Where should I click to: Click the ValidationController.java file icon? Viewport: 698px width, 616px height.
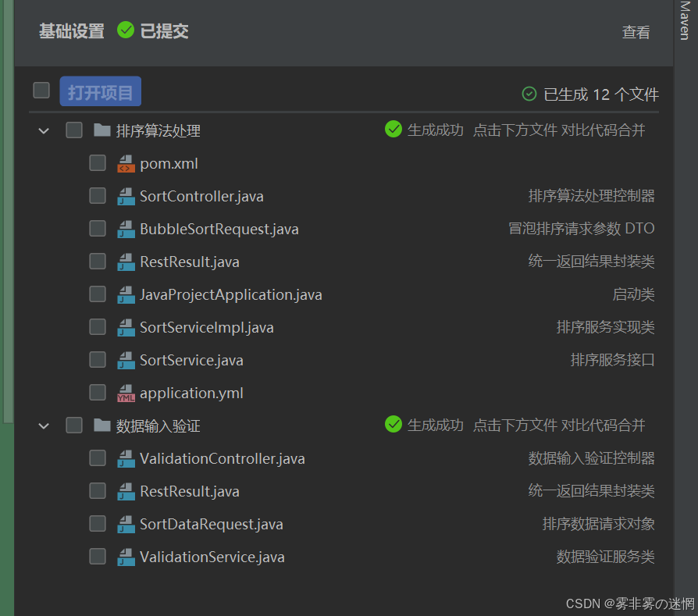[x=126, y=458]
